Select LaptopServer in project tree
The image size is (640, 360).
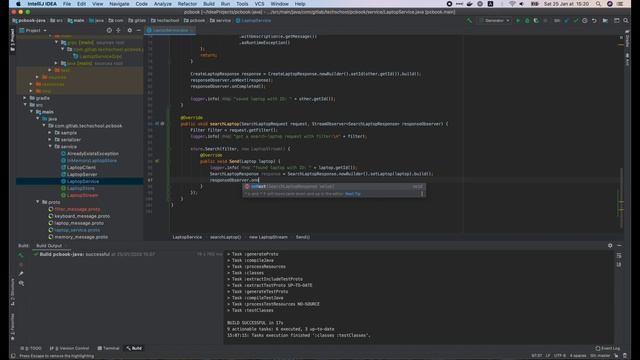coord(82,174)
